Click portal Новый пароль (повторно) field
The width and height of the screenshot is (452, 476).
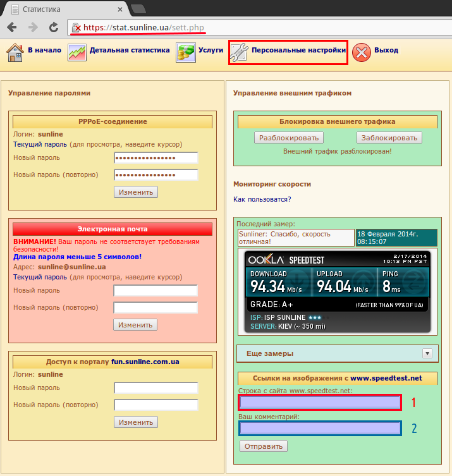[156, 405]
